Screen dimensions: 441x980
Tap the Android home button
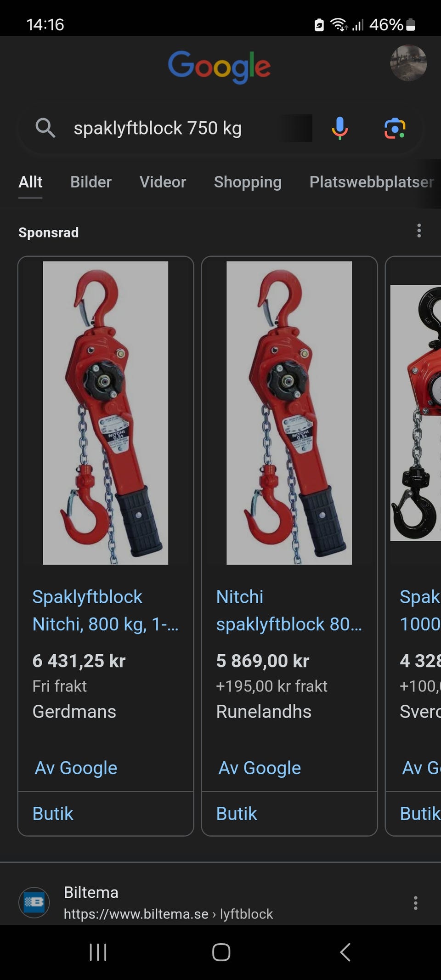point(221,952)
